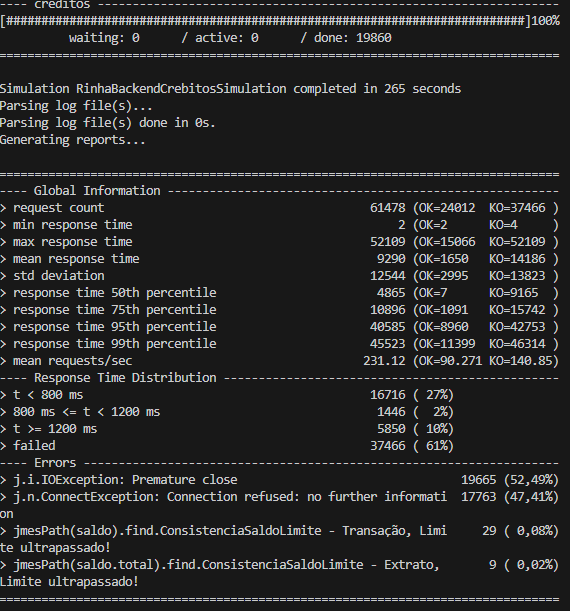Click 'KO=140.85' in mean requests/sec row
This screenshot has height=611, width=570.
pos(521,361)
